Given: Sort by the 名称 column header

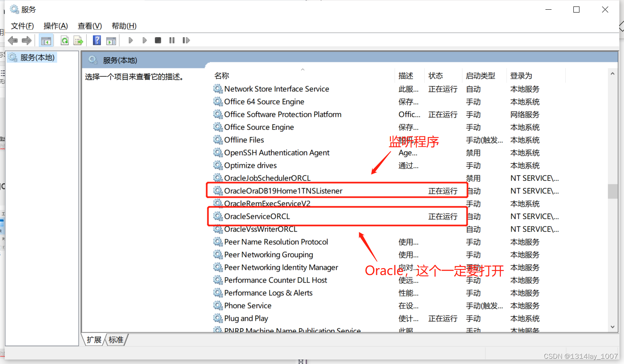Looking at the screenshot, I should [x=222, y=76].
